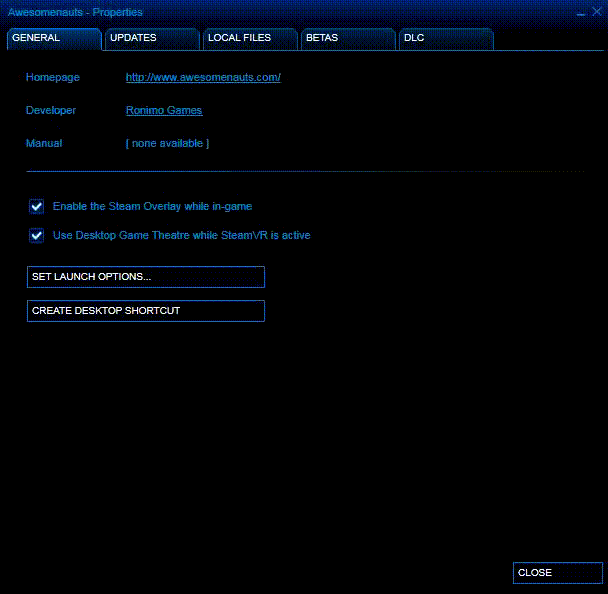Click the CLOSE button
Screen dimensions: 608x594
558,573
